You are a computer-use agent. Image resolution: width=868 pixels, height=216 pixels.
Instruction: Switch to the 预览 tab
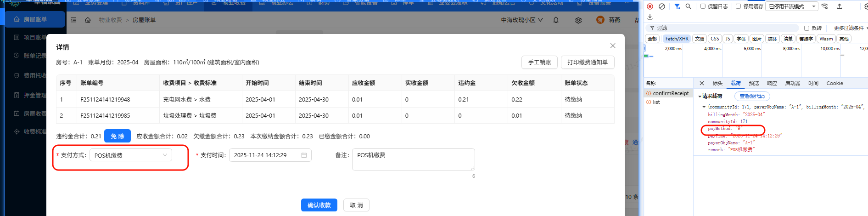[754, 83]
